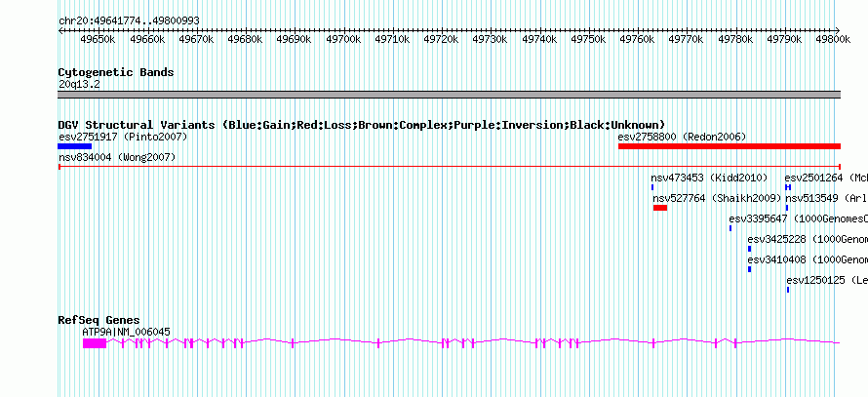Screen dimensions: 868x397
Task: Open esv2751917 (Pinto2007) variant label
Action: pyautogui.click(x=123, y=137)
